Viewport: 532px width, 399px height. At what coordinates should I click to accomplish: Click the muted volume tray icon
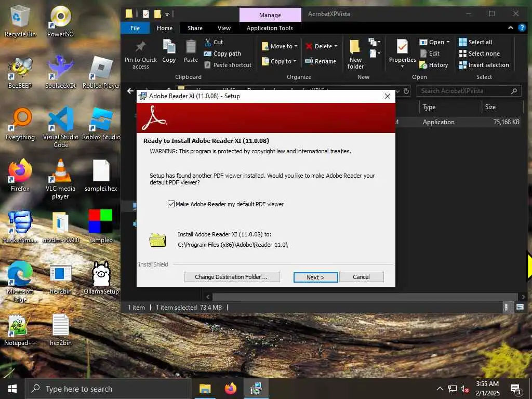[x=465, y=389]
